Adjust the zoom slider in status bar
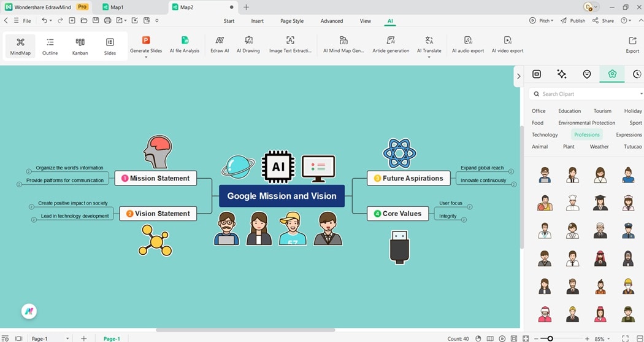The image size is (644, 342). (550, 339)
